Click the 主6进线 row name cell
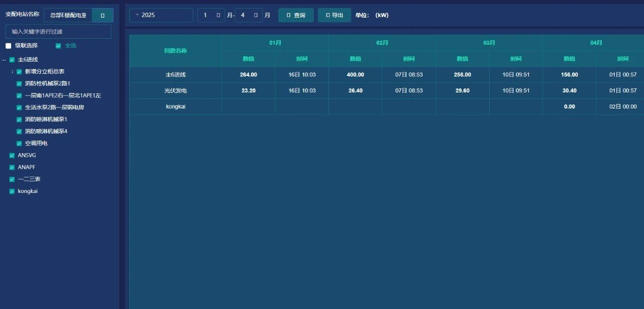The height and width of the screenshot is (309, 644). (176, 75)
